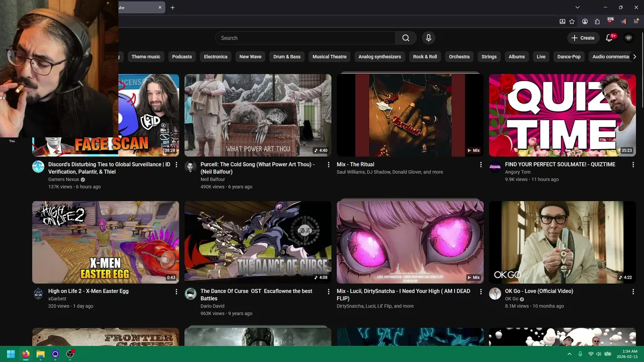The width and height of the screenshot is (644, 362).
Task: Click the xGarbett channel avatar
Action: pos(38,294)
